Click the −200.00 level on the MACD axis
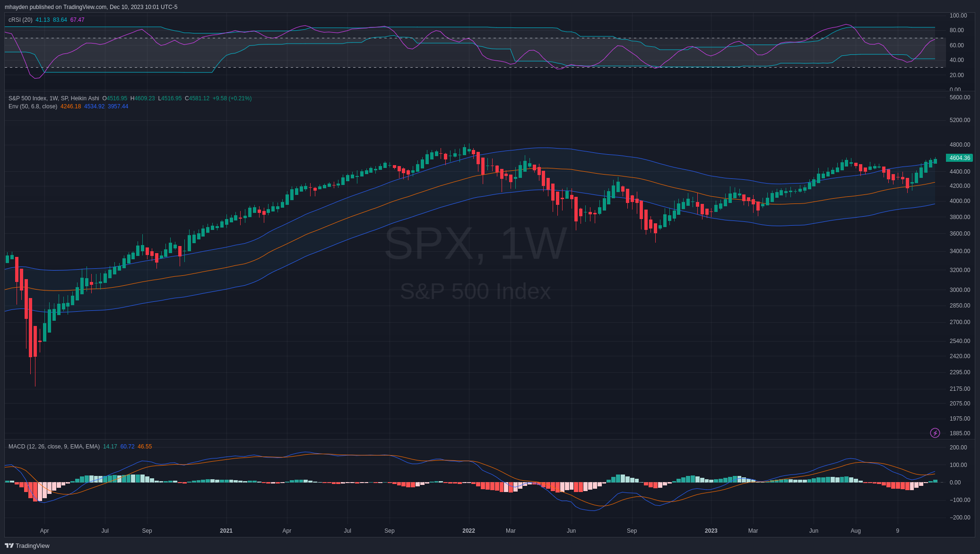 [x=960, y=518]
